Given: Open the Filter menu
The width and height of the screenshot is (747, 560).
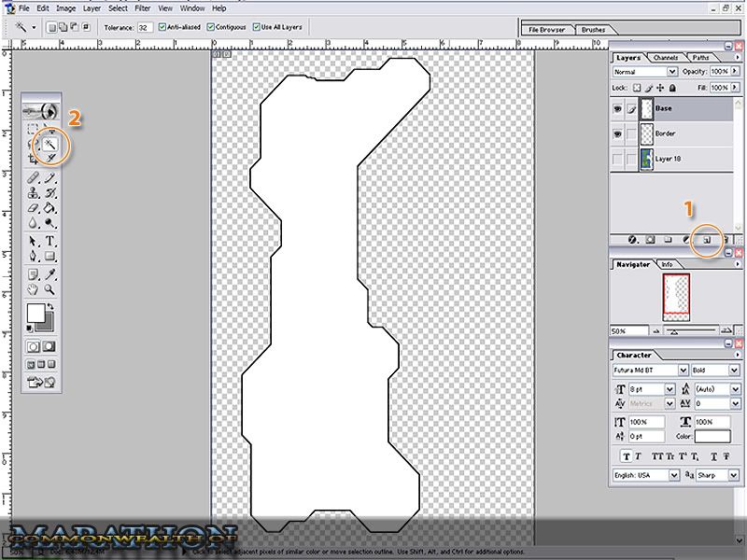Looking at the screenshot, I should pos(142,7).
